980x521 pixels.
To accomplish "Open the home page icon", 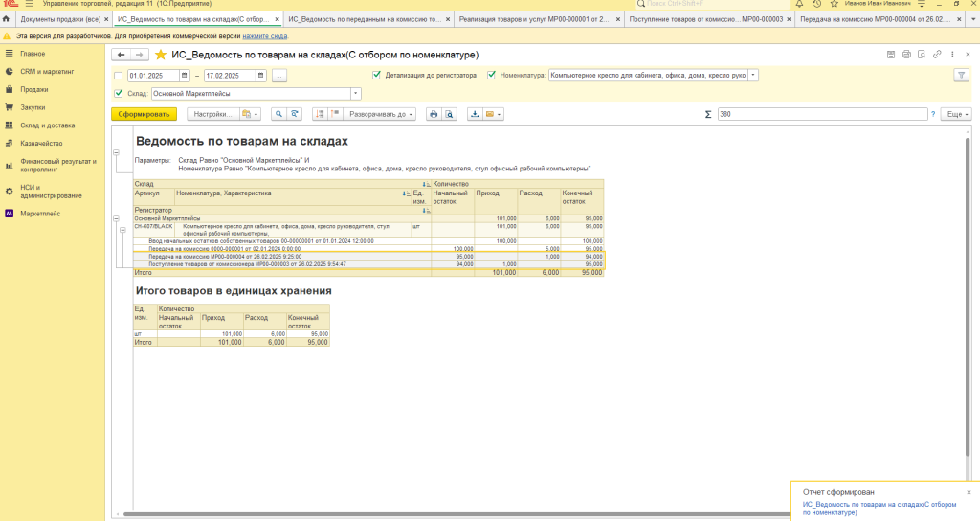I will [7, 19].
